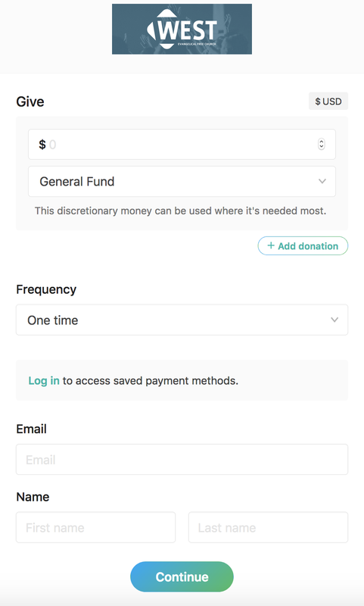Decrease amount with the stepper down arrow
Image resolution: width=364 pixels, height=606 pixels.
(321, 147)
